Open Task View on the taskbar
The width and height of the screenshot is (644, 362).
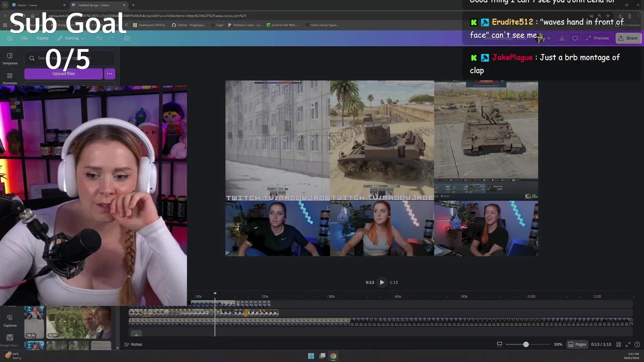coord(322,356)
